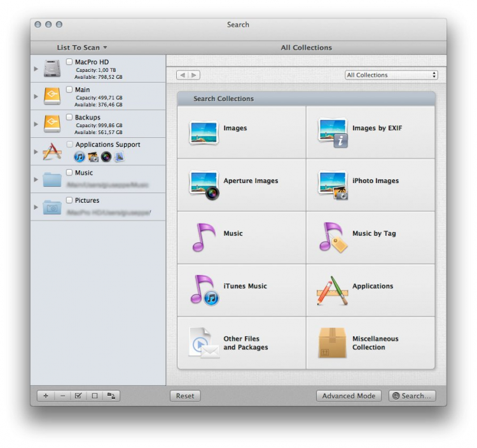
Task: Click the small Preview icon under Applications Support
Action: 120,157
